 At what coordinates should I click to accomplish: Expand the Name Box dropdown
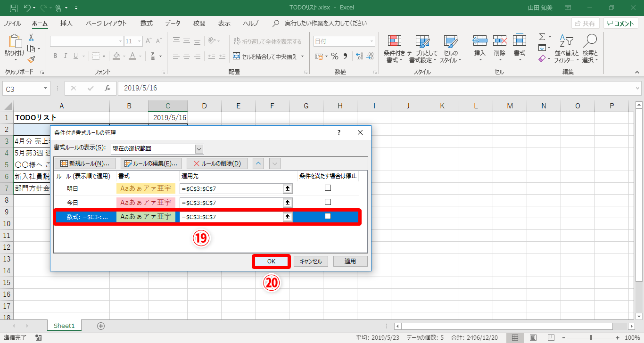46,88
